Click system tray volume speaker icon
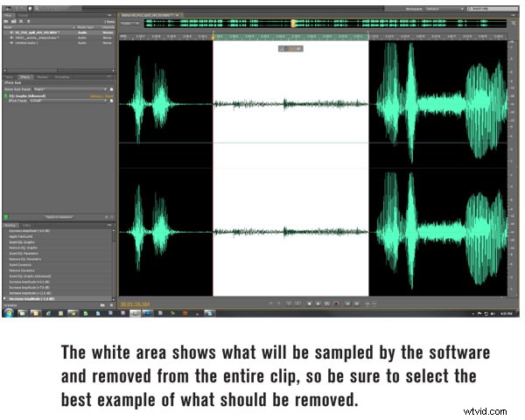525x420 pixels. [x=493, y=314]
